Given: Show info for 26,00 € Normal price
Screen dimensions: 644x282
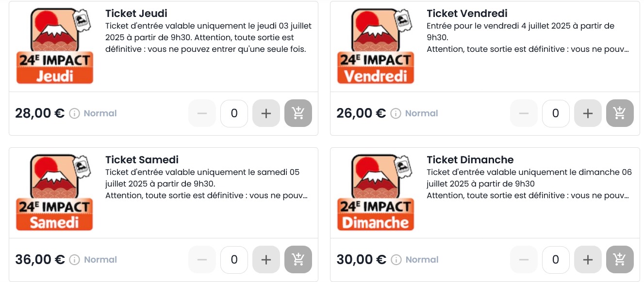Looking at the screenshot, I should [x=396, y=113].
